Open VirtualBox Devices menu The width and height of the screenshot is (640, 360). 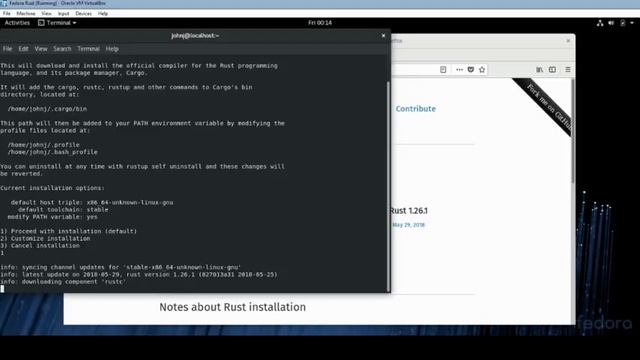(x=83, y=13)
